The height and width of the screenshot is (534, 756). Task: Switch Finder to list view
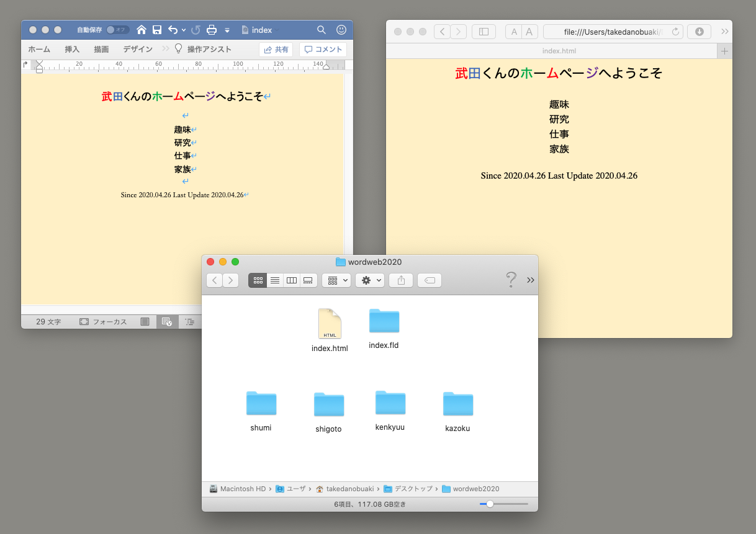coord(275,280)
